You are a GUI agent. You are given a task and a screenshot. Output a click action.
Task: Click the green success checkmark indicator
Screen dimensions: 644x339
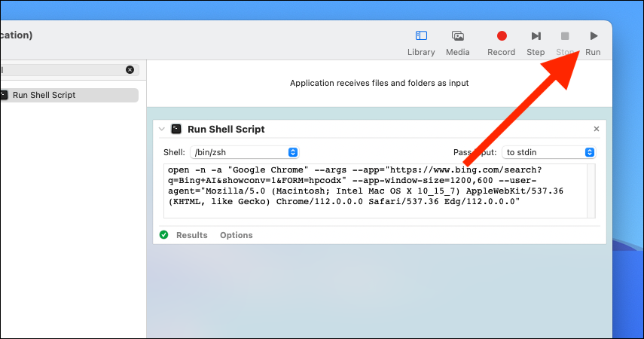pyautogui.click(x=164, y=234)
